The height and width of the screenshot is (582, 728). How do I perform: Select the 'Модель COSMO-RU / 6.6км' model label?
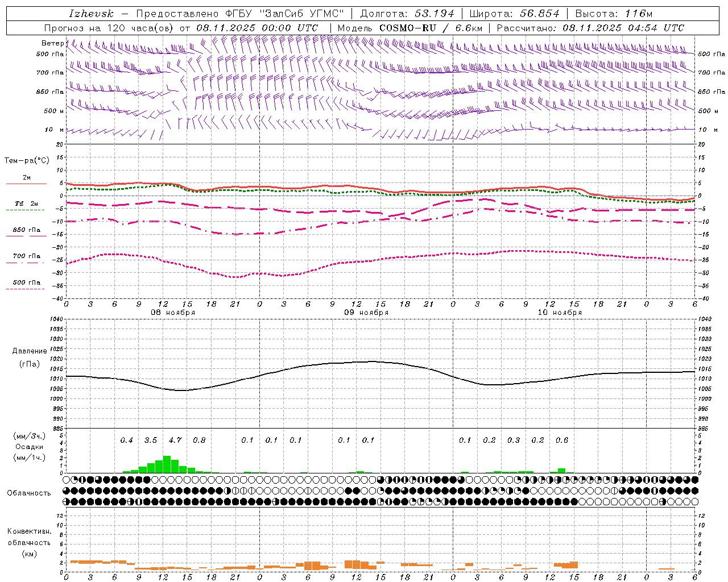point(410,28)
